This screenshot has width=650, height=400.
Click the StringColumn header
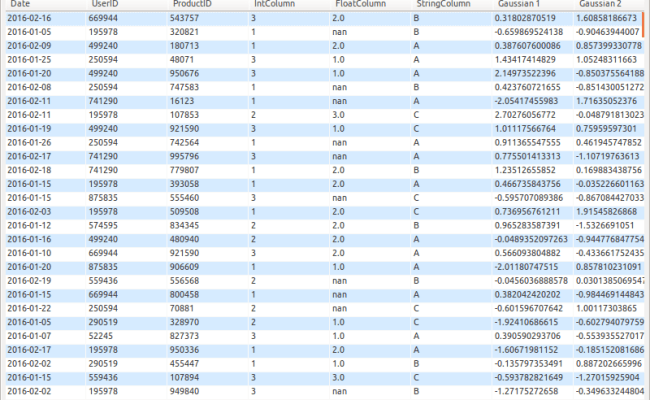443,4
